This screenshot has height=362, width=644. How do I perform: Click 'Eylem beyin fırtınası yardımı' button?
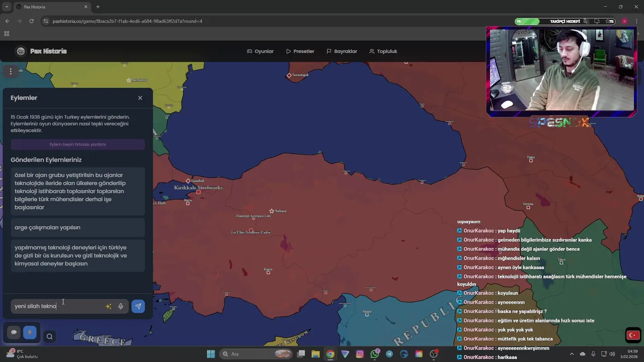pos(77,144)
